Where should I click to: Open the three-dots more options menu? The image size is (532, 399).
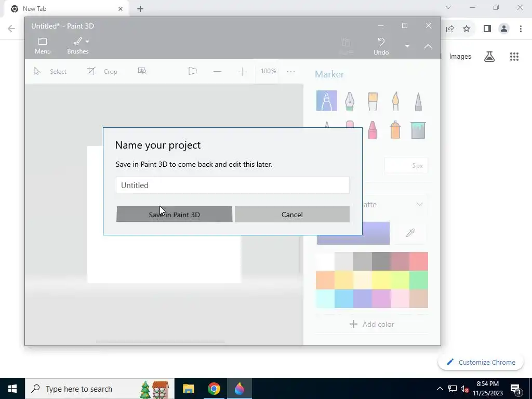tap(291, 71)
